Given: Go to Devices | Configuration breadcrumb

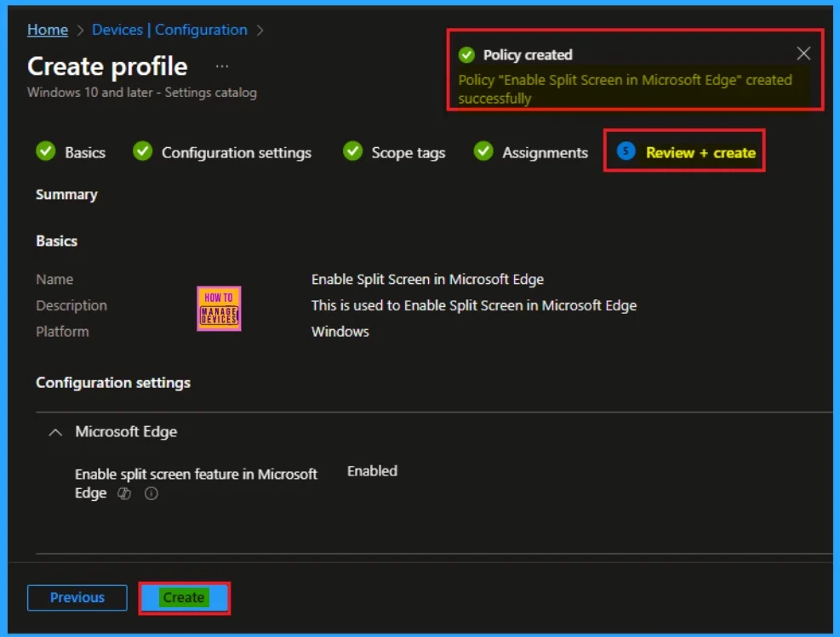Looking at the screenshot, I should (170, 30).
